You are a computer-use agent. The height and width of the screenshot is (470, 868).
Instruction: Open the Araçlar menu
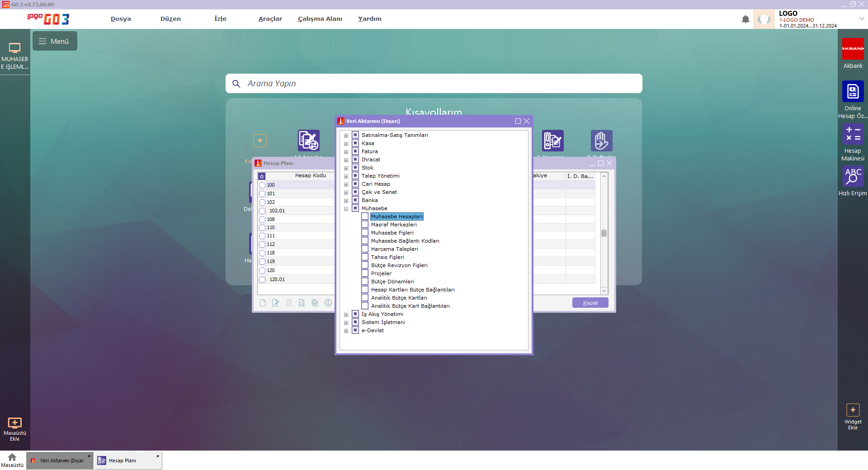tap(270, 19)
